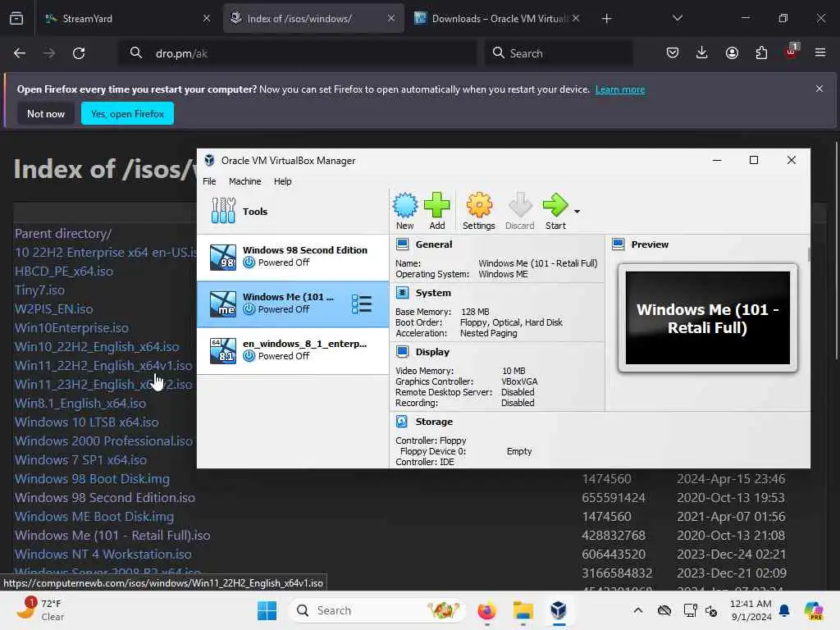Click the New VM icon in VirtualBox
Image resolution: width=840 pixels, height=630 pixels.
click(x=405, y=211)
